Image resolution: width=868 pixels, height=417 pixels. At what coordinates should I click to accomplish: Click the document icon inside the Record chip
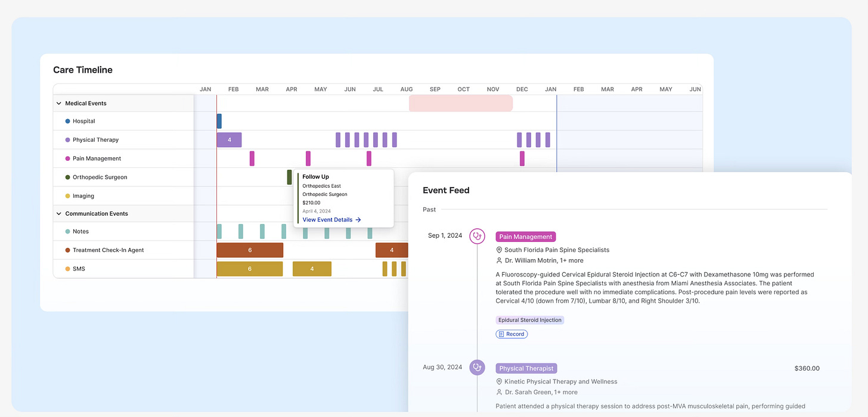[501, 334]
